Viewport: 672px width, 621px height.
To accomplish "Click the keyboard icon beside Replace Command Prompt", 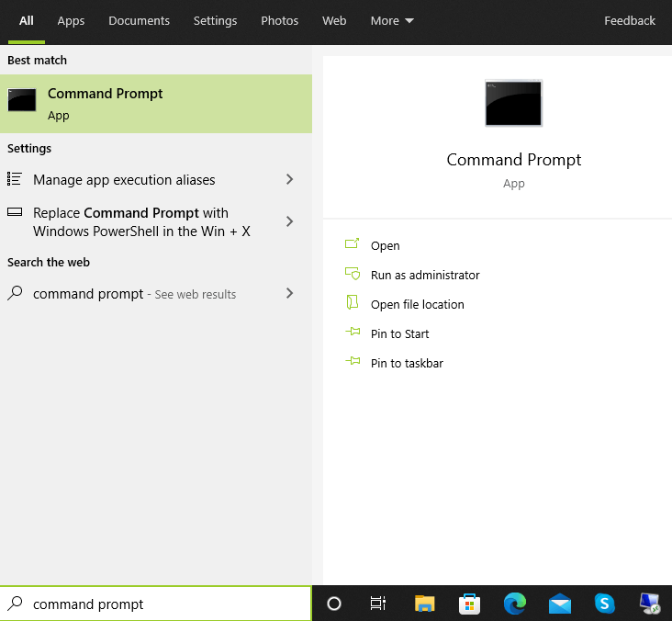I will point(15,212).
